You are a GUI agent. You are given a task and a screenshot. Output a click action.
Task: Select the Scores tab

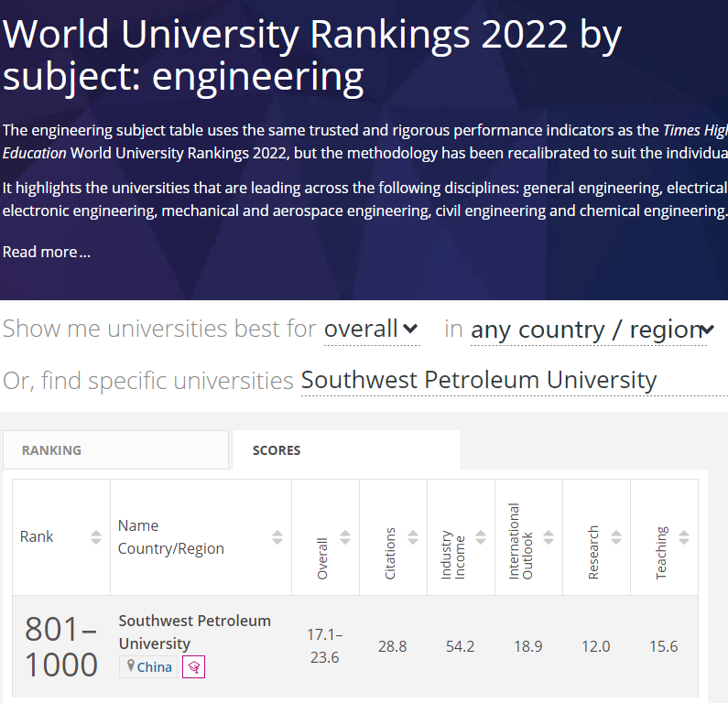pyautogui.click(x=346, y=450)
